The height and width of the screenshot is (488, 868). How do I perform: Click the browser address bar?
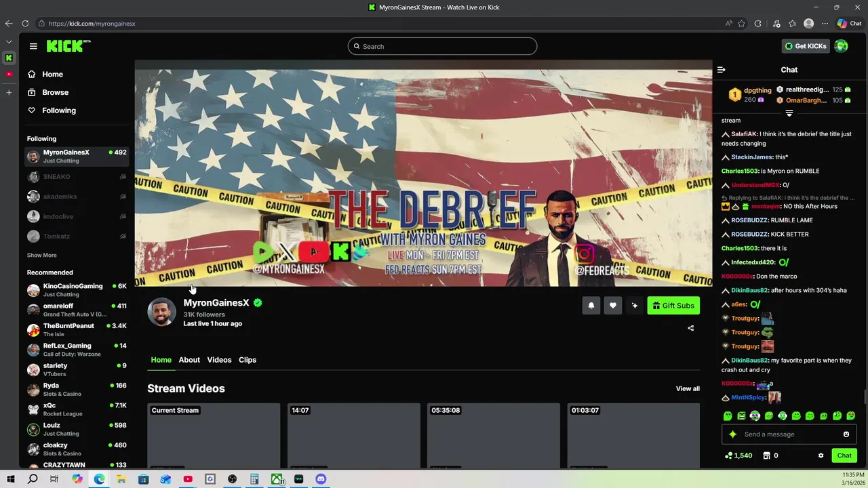coord(380,24)
